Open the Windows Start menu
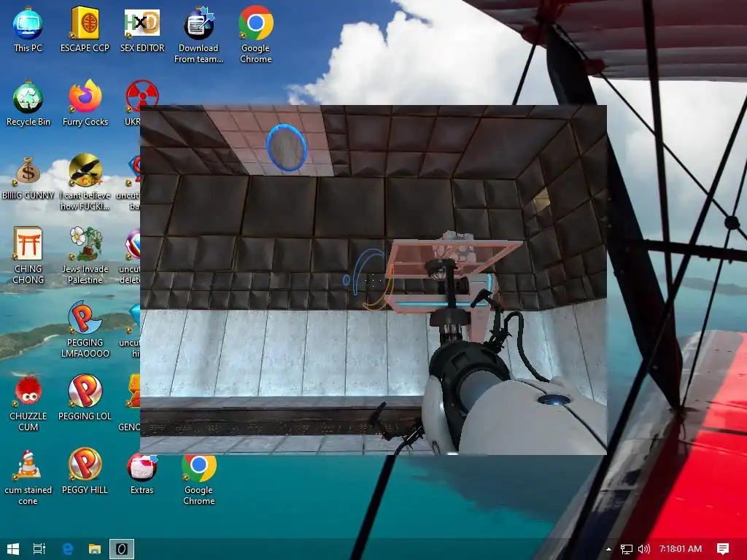 point(13,549)
